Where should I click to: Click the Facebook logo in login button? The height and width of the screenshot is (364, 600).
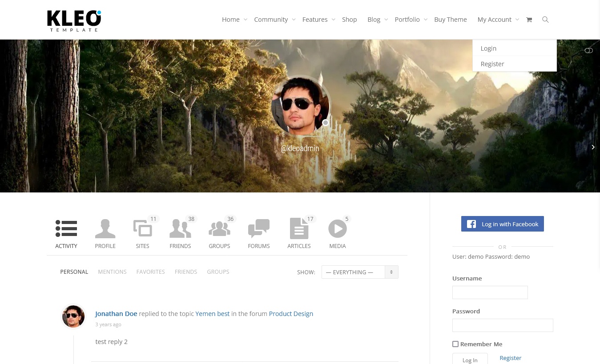(x=471, y=224)
